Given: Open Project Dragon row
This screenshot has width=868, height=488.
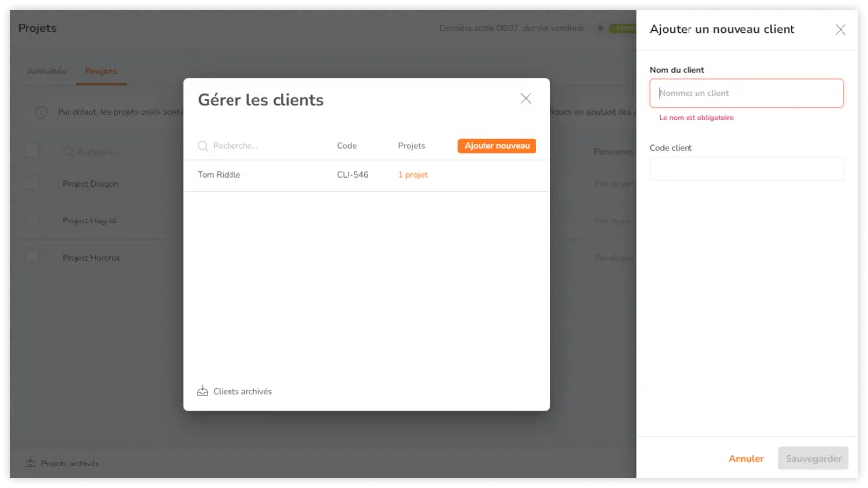Looking at the screenshot, I should (x=90, y=183).
